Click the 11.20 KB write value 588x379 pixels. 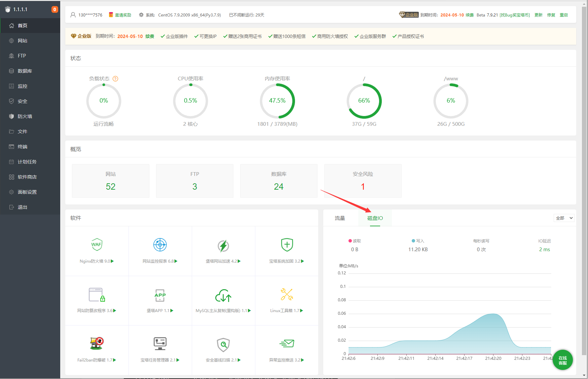[418, 250]
